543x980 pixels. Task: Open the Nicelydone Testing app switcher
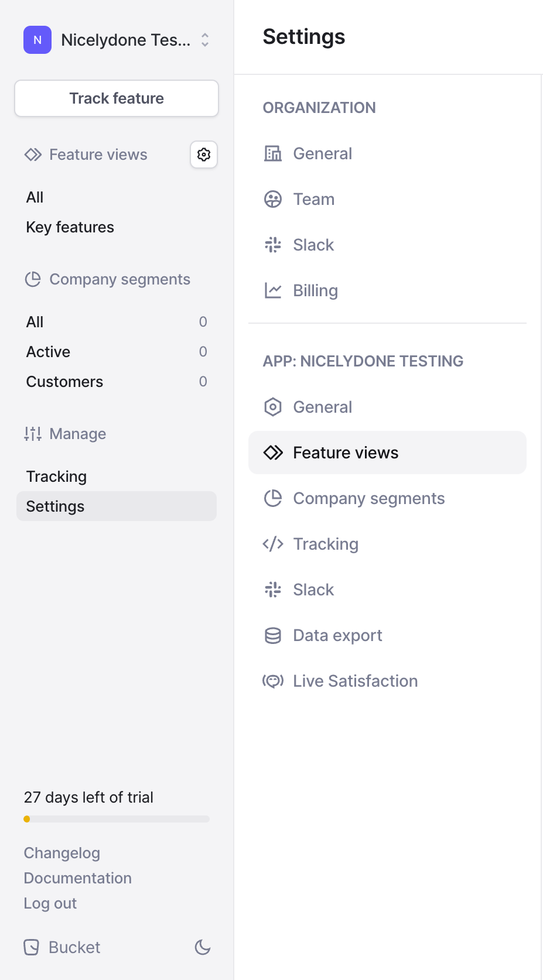(x=117, y=40)
